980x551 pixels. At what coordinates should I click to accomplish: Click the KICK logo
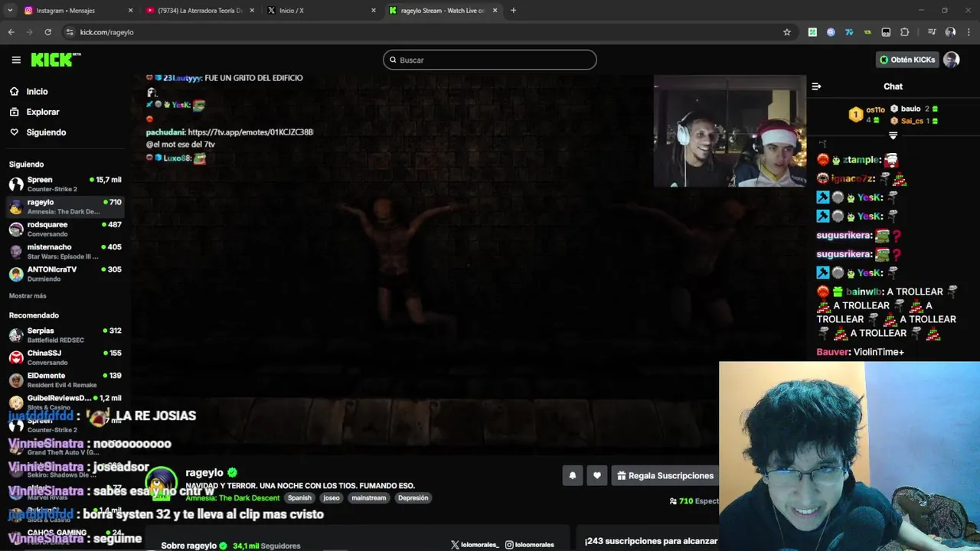(x=56, y=60)
